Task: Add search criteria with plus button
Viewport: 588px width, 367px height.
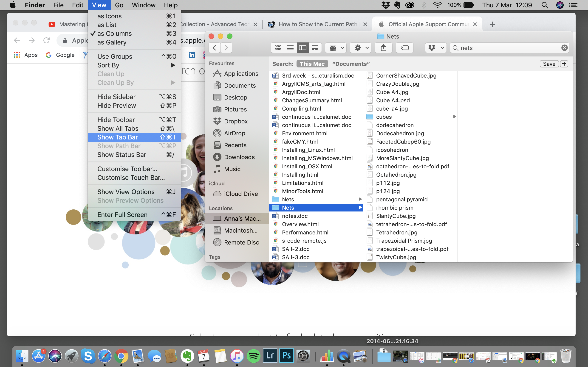Action: (564, 64)
